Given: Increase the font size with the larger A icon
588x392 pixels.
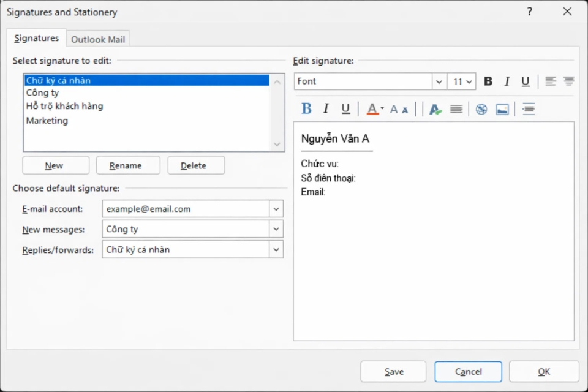Looking at the screenshot, I should tap(394, 108).
